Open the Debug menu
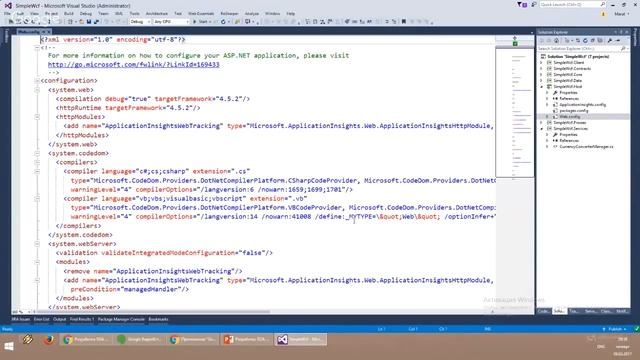The width and height of the screenshot is (640, 360). pos(86,13)
